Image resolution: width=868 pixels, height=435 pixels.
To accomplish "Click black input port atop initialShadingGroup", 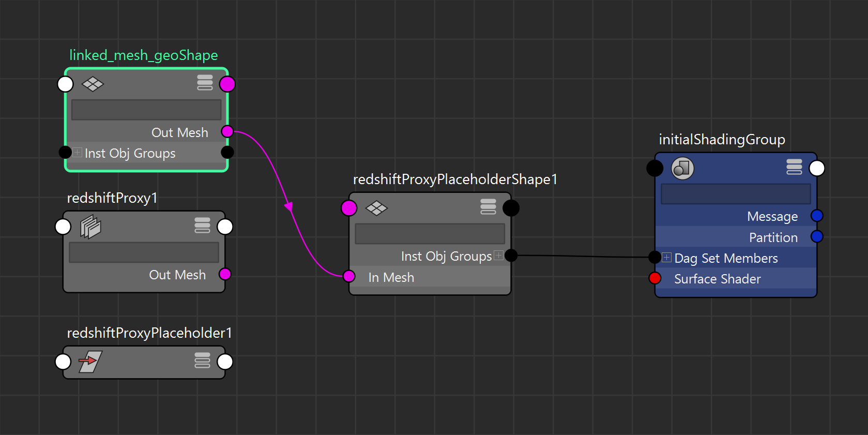I will click(655, 168).
